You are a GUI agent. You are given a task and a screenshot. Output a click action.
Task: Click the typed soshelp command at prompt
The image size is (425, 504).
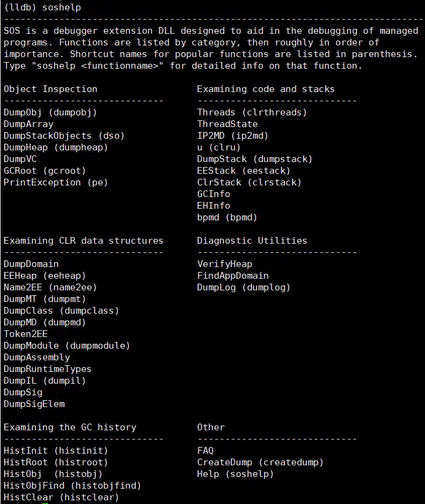61,7
